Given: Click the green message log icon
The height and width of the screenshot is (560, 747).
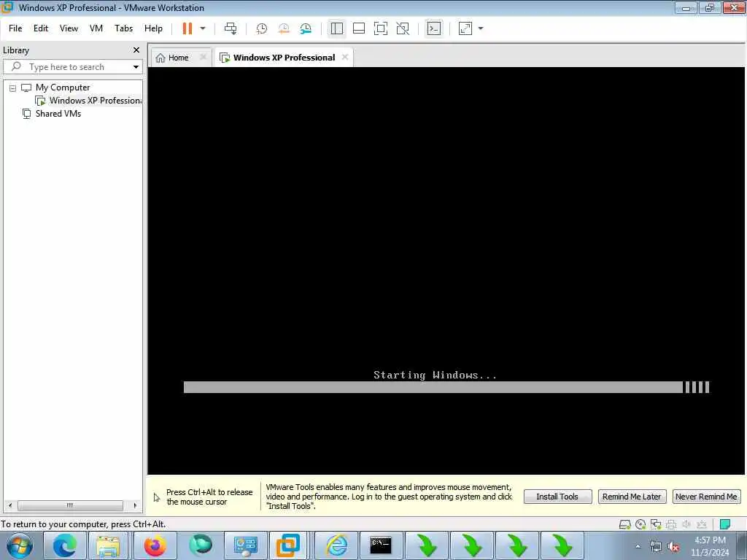Looking at the screenshot, I should [x=725, y=524].
